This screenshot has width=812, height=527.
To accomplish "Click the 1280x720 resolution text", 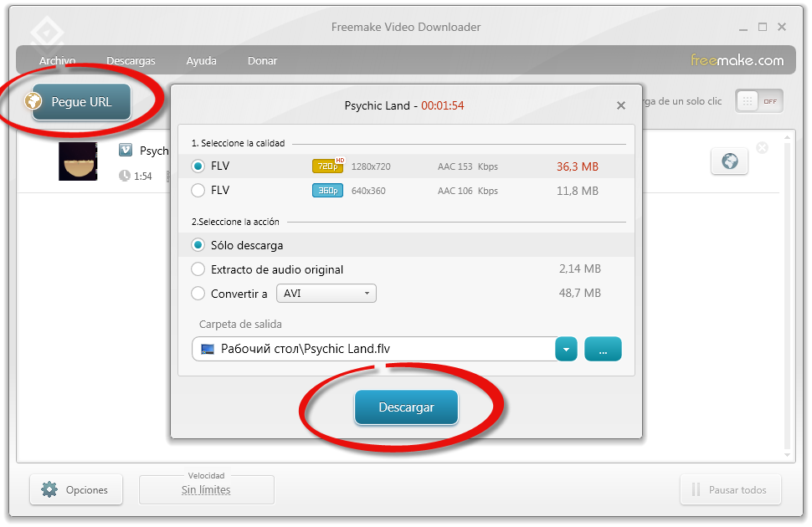I will (371, 166).
